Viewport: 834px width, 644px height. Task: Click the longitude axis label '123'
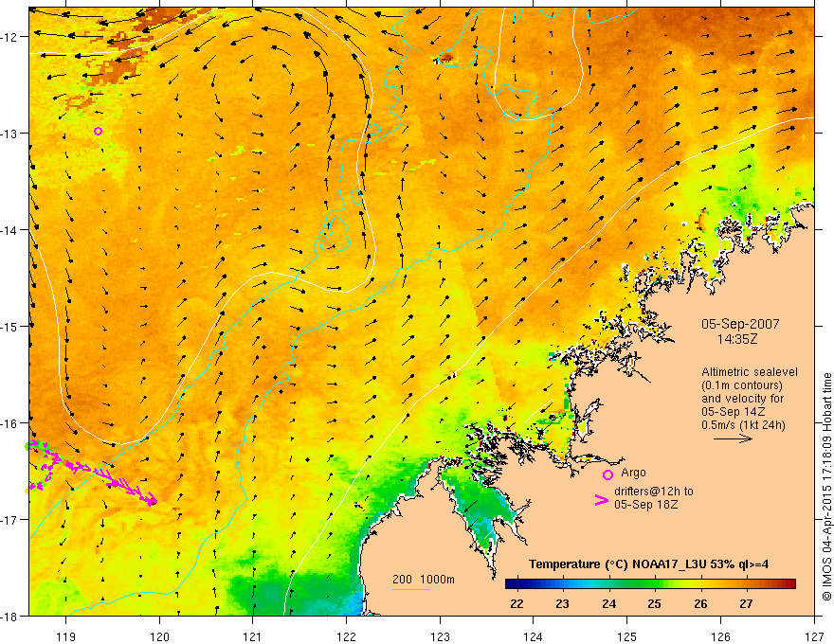440,636
